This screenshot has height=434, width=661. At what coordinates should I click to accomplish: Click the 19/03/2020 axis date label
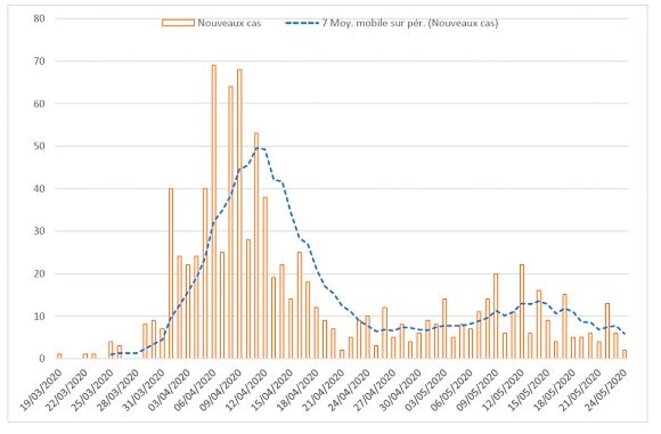coord(41,390)
